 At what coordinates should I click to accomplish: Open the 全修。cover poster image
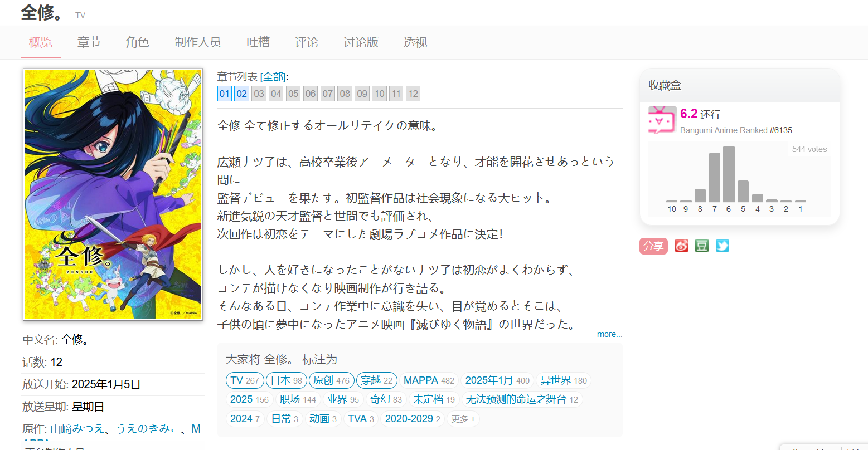113,194
